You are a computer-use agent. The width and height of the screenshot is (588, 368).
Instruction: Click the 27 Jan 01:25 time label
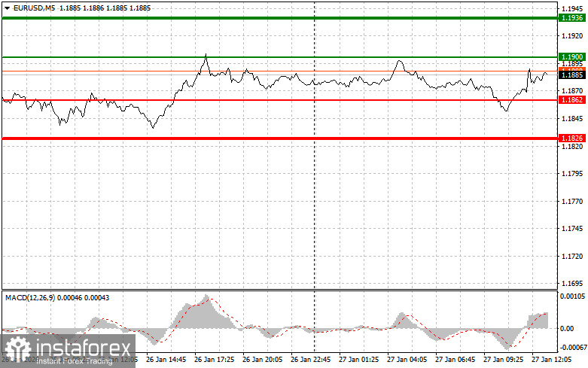(358, 360)
